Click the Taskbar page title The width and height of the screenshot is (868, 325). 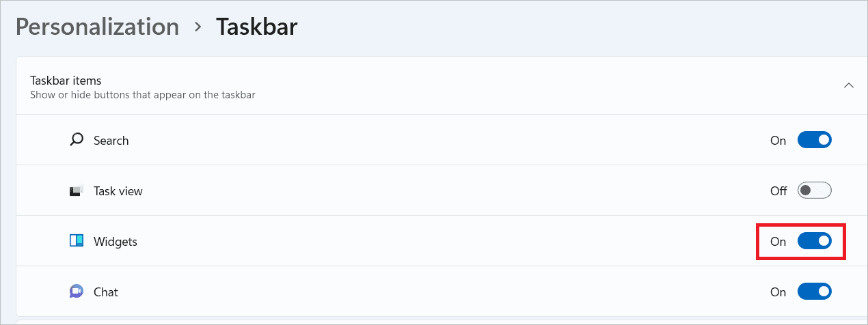tap(257, 27)
